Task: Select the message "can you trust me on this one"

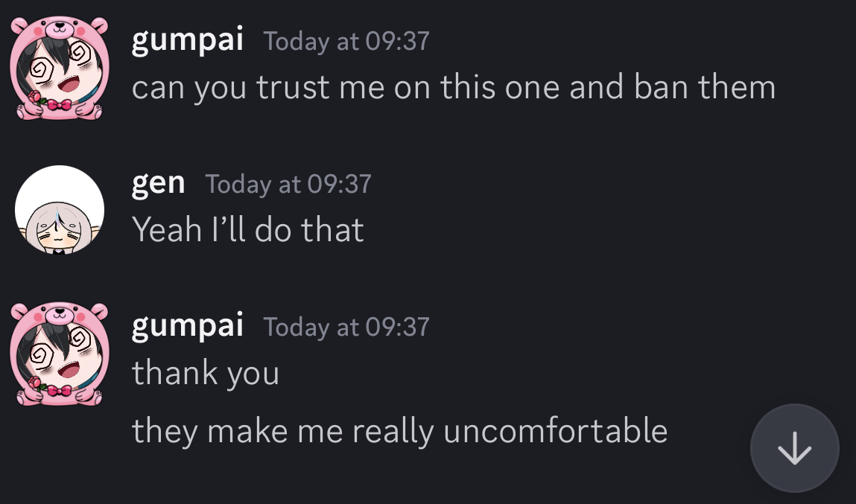Action: point(454,87)
